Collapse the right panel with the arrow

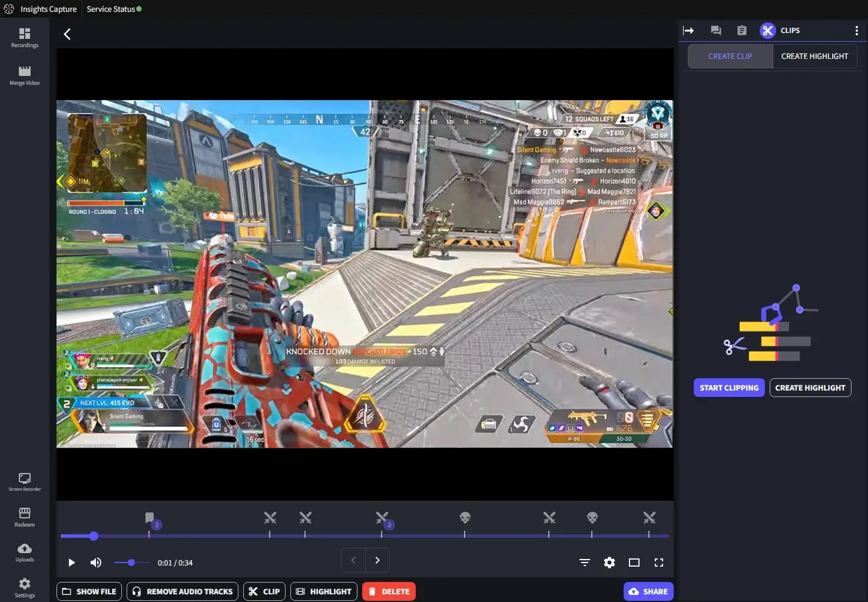pyautogui.click(x=688, y=30)
